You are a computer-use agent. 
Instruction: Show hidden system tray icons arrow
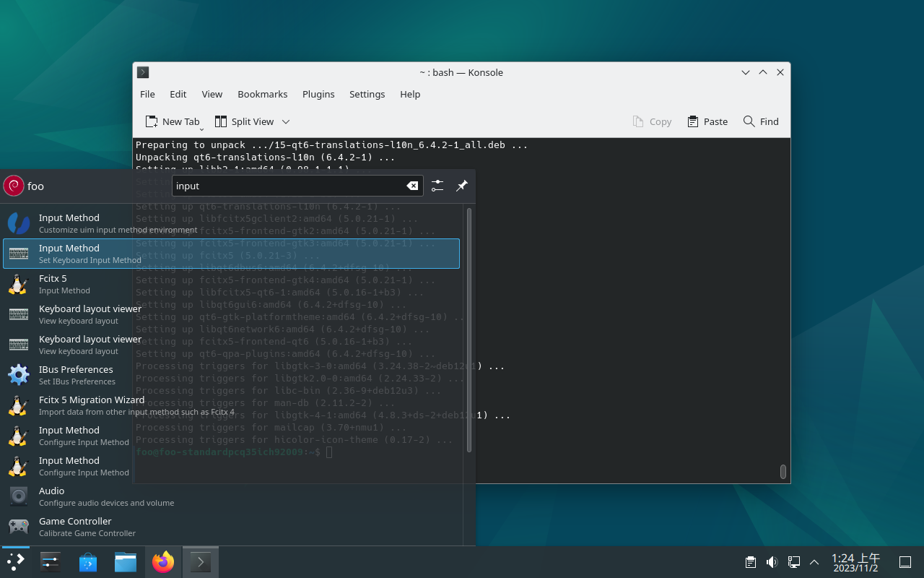point(814,562)
